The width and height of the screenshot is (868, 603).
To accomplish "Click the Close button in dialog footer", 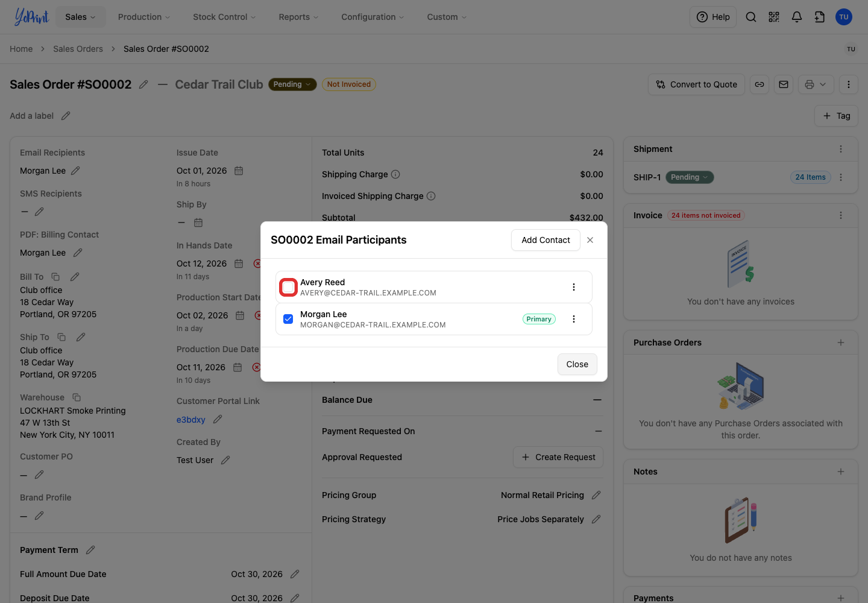I will click(577, 364).
